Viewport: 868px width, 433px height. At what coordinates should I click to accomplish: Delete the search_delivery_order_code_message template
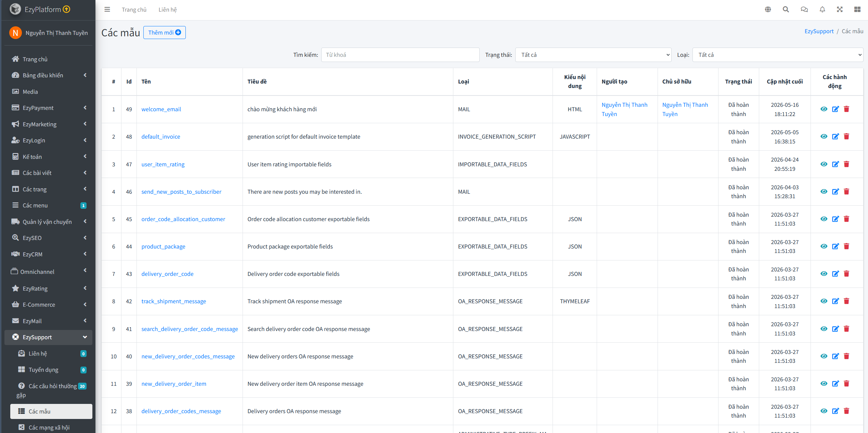point(846,329)
